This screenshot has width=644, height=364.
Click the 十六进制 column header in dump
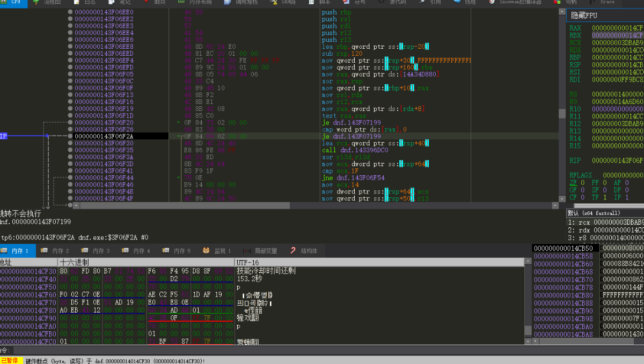point(147,262)
